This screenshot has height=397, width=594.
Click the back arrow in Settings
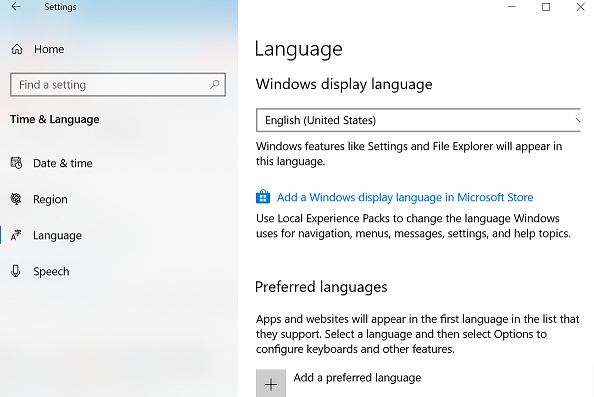tap(16, 6)
